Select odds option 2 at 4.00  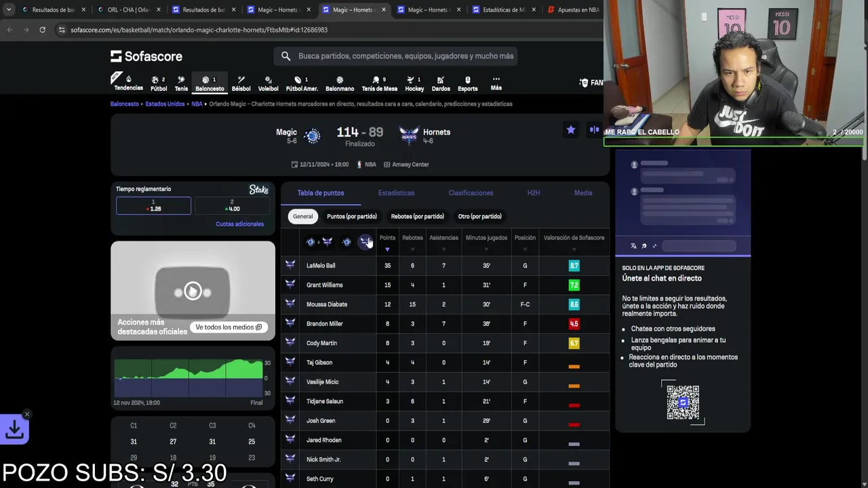pyautogui.click(x=232, y=205)
